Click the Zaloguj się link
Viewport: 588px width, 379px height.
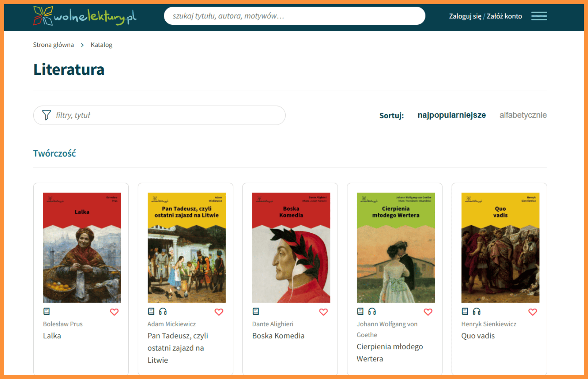465,16
